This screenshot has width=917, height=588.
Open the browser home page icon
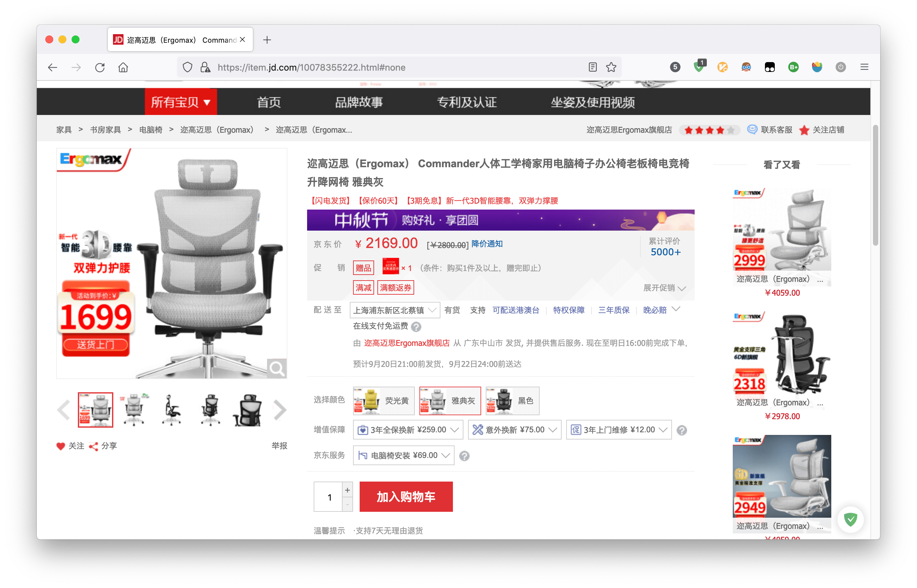pyautogui.click(x=123, y=67)
